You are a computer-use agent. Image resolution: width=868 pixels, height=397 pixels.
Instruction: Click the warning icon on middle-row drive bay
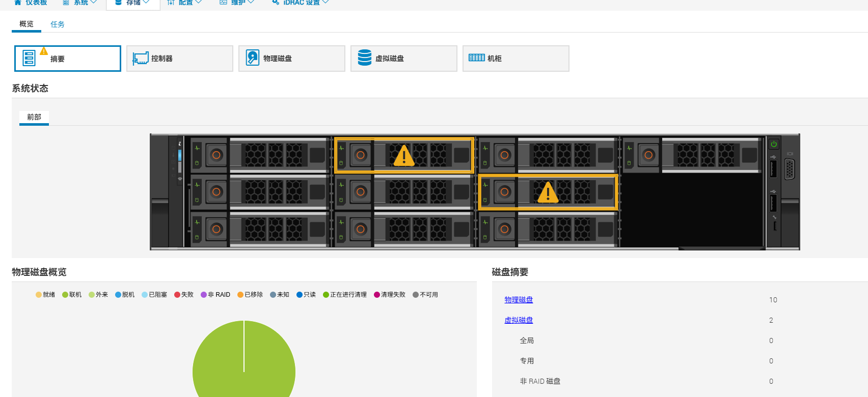[x=548, y=192]
